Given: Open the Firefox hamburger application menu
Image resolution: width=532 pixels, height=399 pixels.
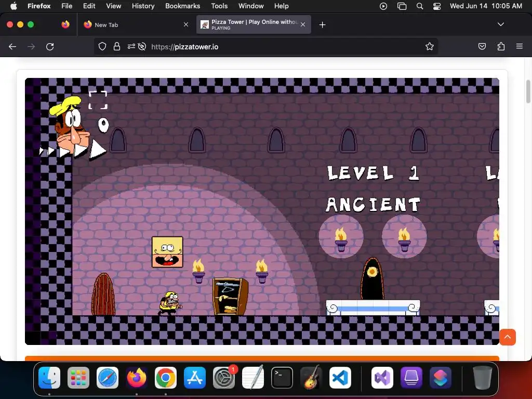Looking at the screenshot, I should (520, 46).
